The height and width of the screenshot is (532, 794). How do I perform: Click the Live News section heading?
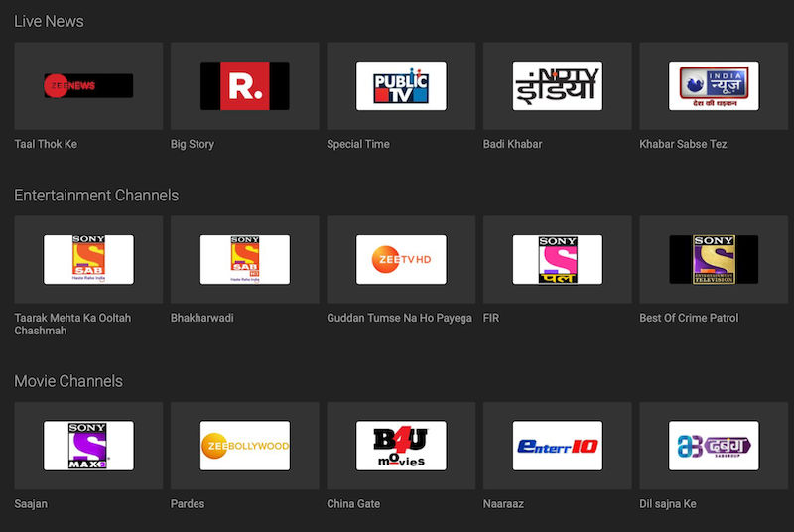(49, 21)
